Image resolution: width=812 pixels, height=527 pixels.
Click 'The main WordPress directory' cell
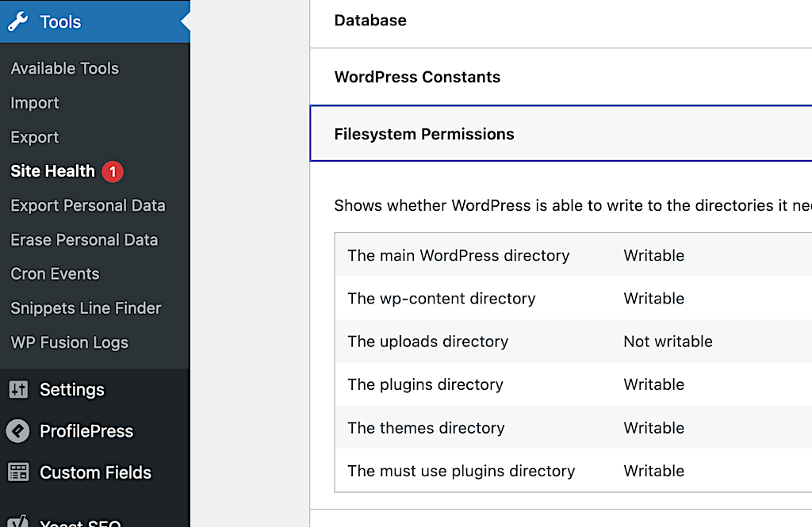[458, 255]
